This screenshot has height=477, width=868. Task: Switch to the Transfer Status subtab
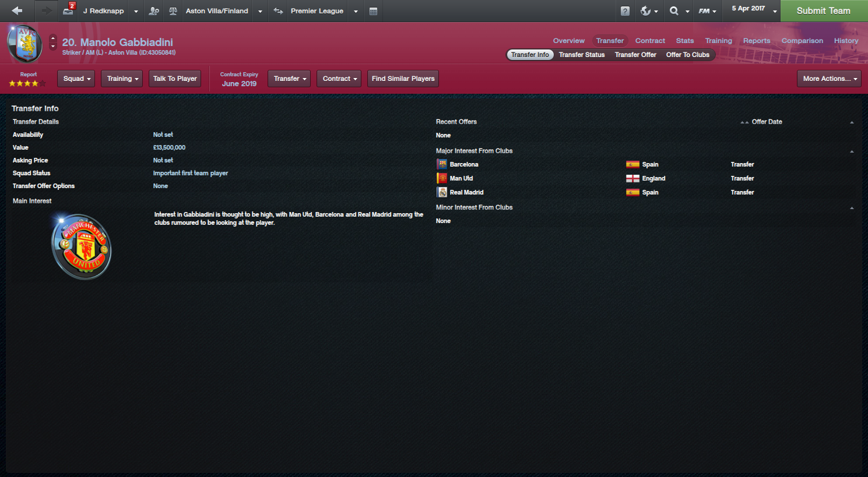[581, 55]
